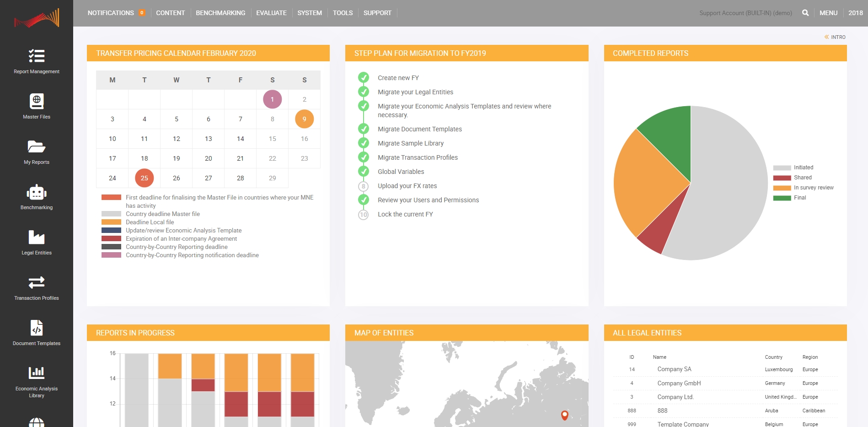Click the orange notifications count badge

142,13
